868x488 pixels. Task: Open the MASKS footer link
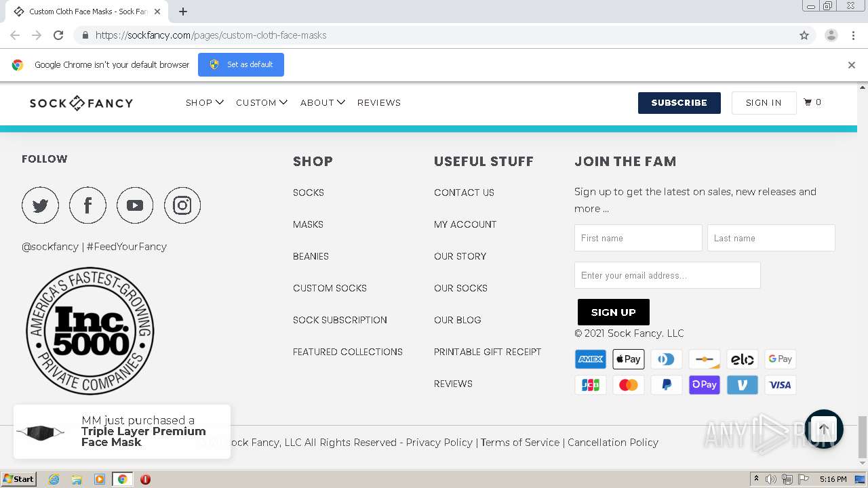click(308, 224)
